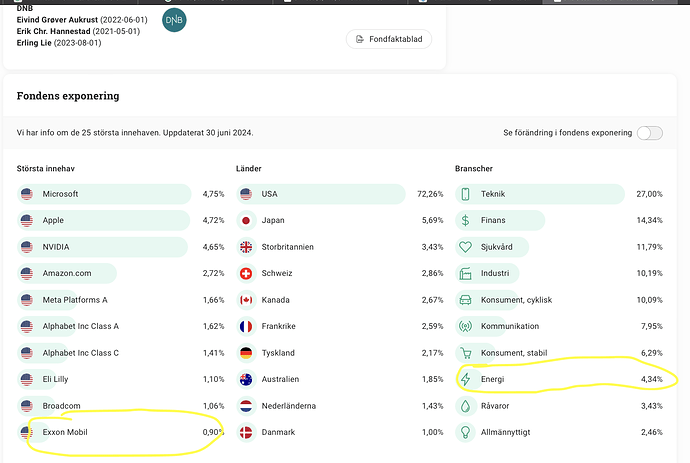The image size is (690, 463).
Task: Click the DNB logo badge
Action: (x=174, y=19)
